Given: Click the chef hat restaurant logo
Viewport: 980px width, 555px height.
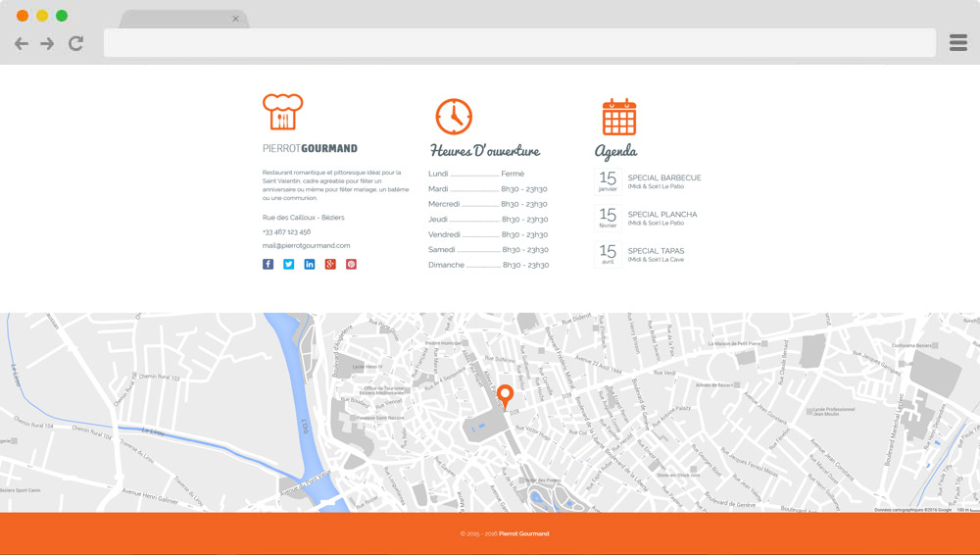Looking at the screenshot, I should click(x=282, y=113).
